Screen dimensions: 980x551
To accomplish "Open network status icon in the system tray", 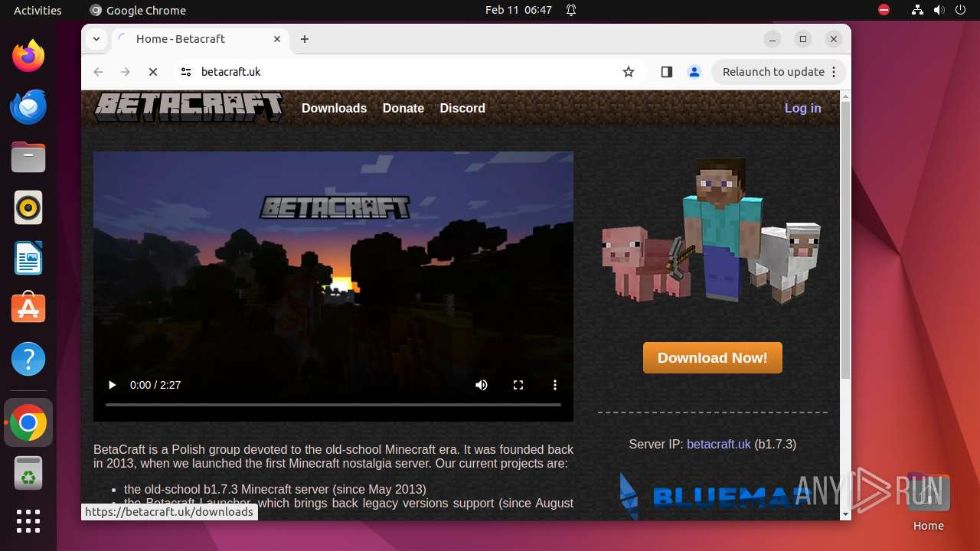I will 917,10.
